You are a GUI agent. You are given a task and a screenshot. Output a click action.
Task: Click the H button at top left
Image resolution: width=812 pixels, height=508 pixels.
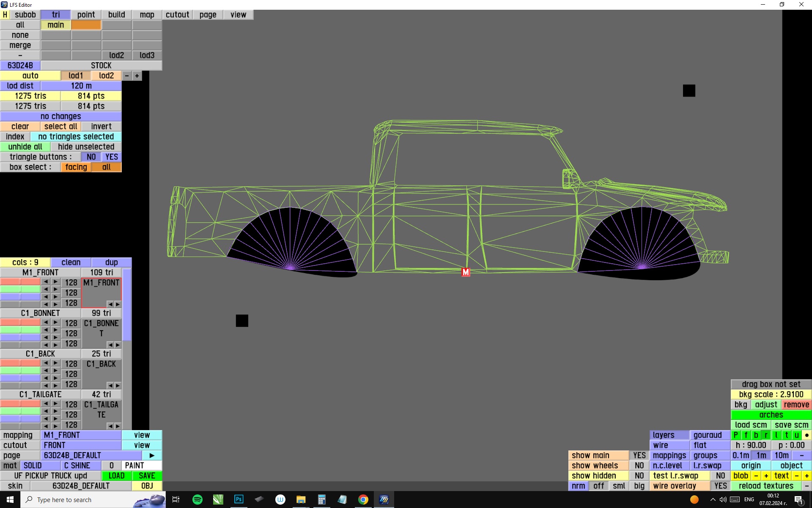pyautogui.click(x=5, y=14)
